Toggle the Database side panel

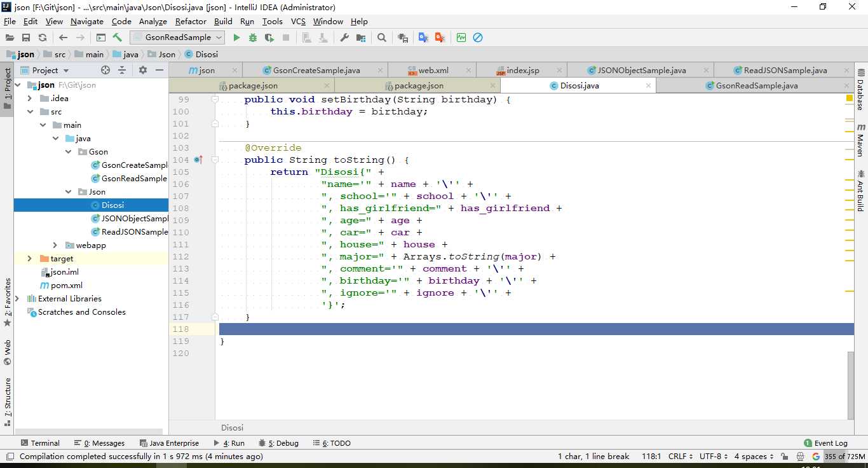coord(861,90)
